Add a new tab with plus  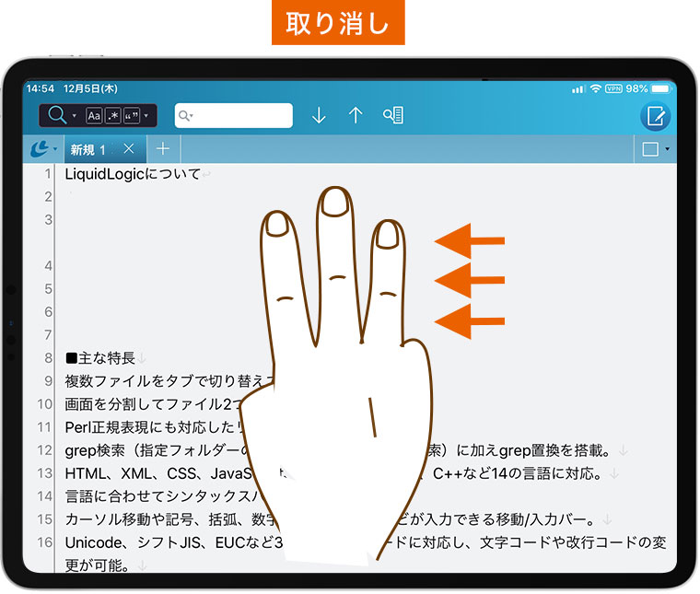163,148
